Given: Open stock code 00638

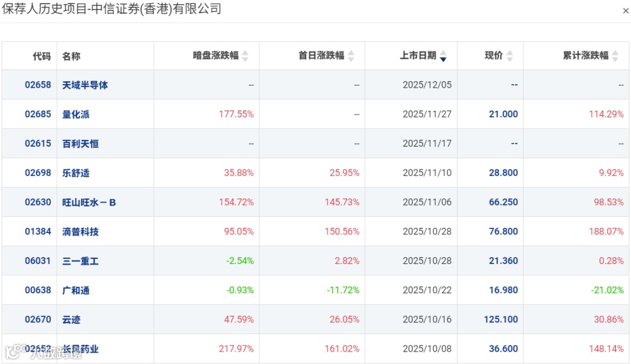Looking at the screenshot, I should [38, 290].
